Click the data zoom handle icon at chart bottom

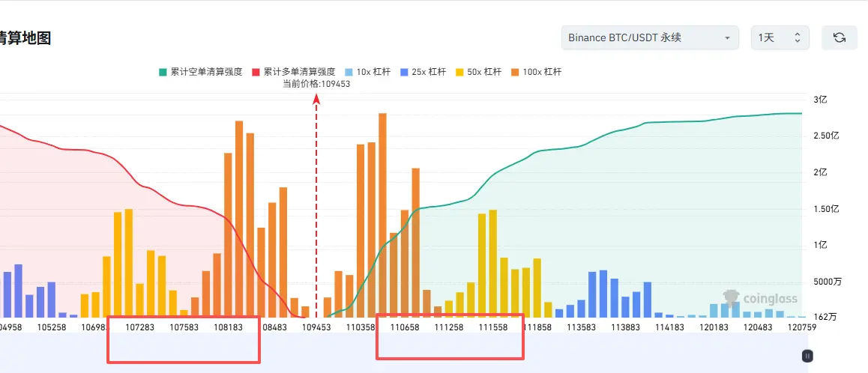point(808,356)
